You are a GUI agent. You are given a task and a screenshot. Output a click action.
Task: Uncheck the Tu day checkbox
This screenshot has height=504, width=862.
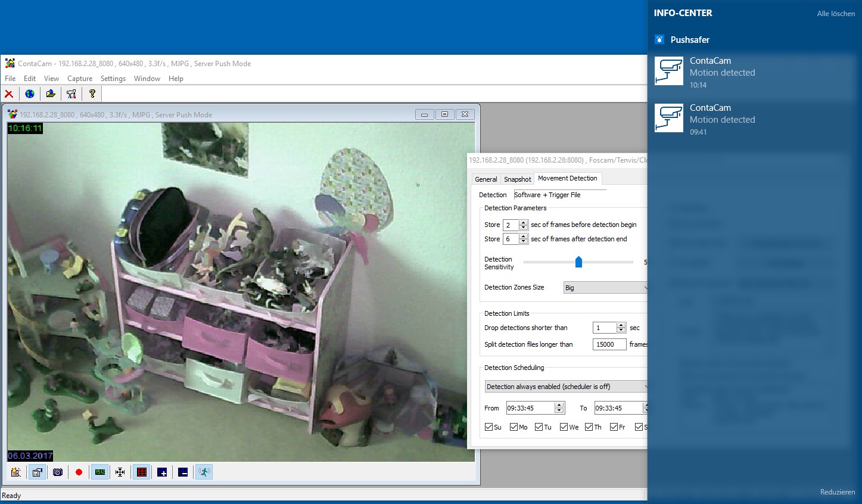(539, 427)
